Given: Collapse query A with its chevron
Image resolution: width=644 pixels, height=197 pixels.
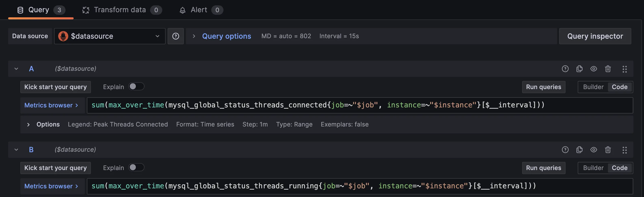Looking at the screenshot, I should point(16,69).
